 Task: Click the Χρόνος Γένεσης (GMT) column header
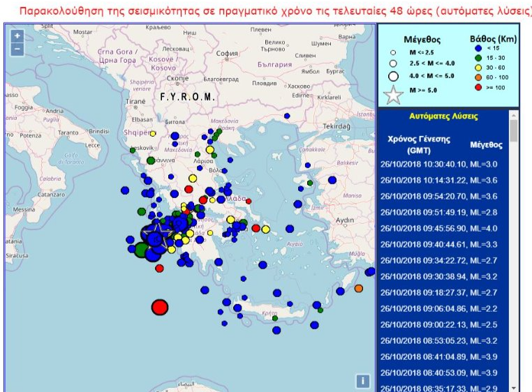point(419,145)
